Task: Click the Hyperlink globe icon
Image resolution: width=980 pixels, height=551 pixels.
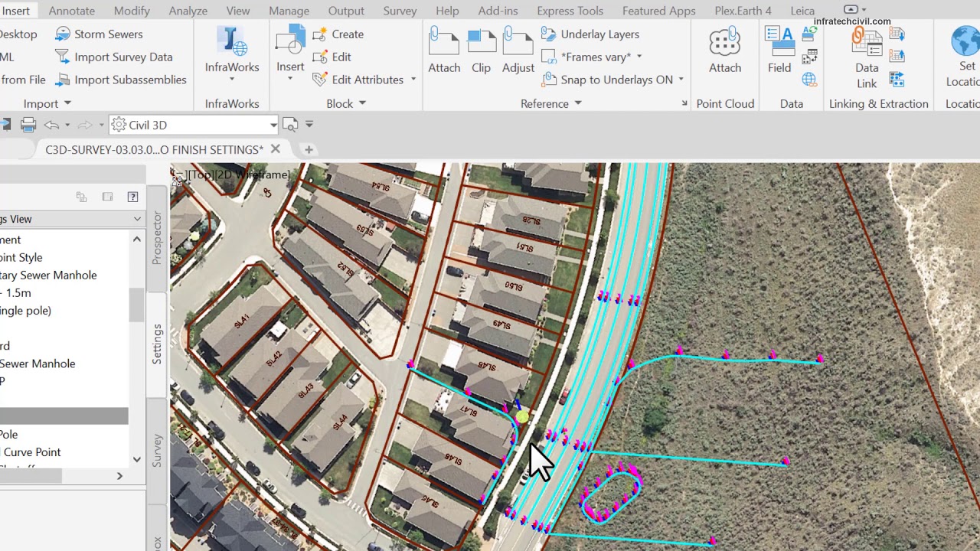Action: click(x=809, y=80)
